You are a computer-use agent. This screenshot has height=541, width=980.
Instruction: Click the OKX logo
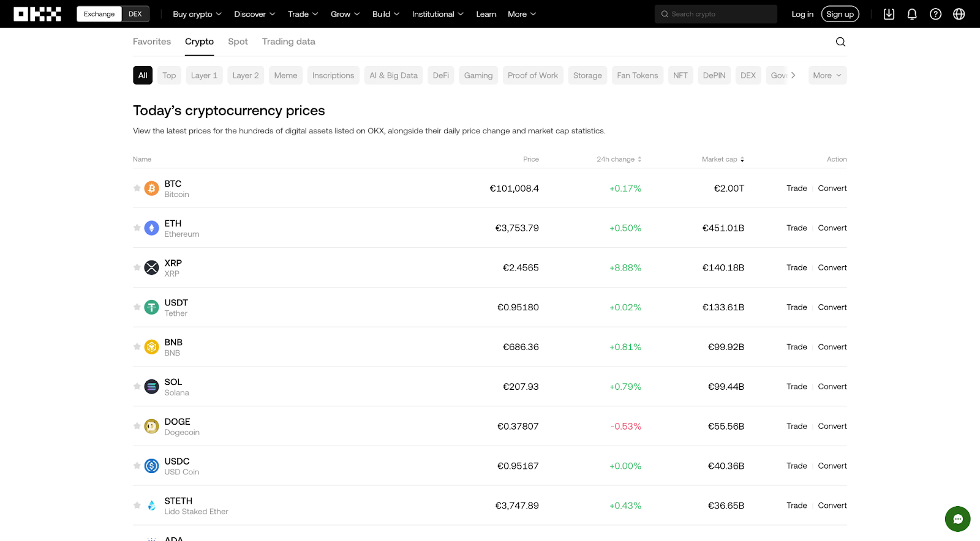point(37,14)
